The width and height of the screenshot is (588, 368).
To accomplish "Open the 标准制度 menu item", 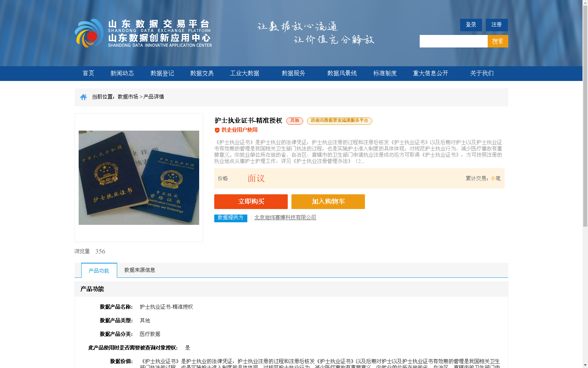I will click(385, 73).
